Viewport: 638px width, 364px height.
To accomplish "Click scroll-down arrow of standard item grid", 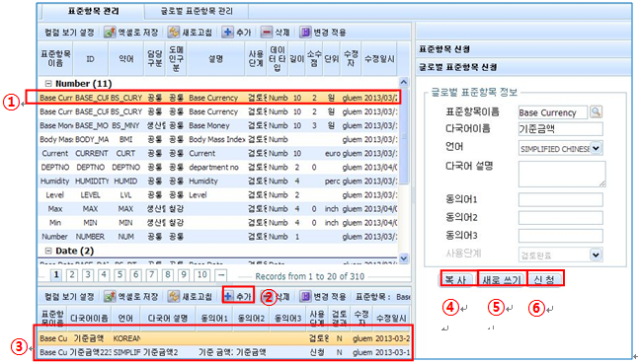I will point(403,258).
